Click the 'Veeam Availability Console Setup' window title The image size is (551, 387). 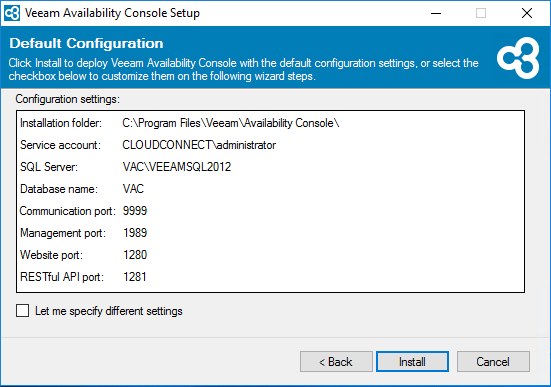click(x=112, y=13)
